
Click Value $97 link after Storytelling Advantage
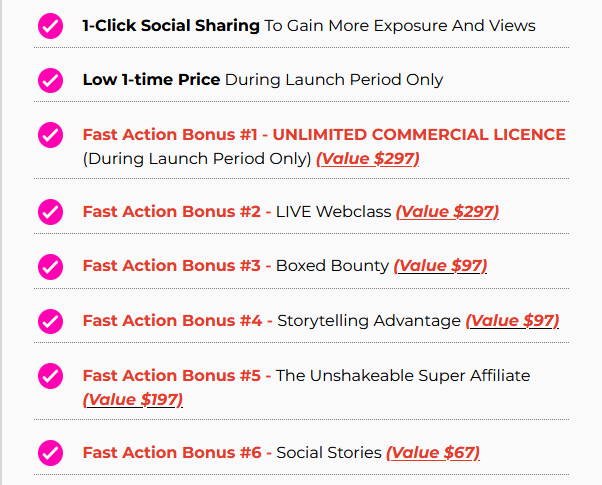(512, 321)
